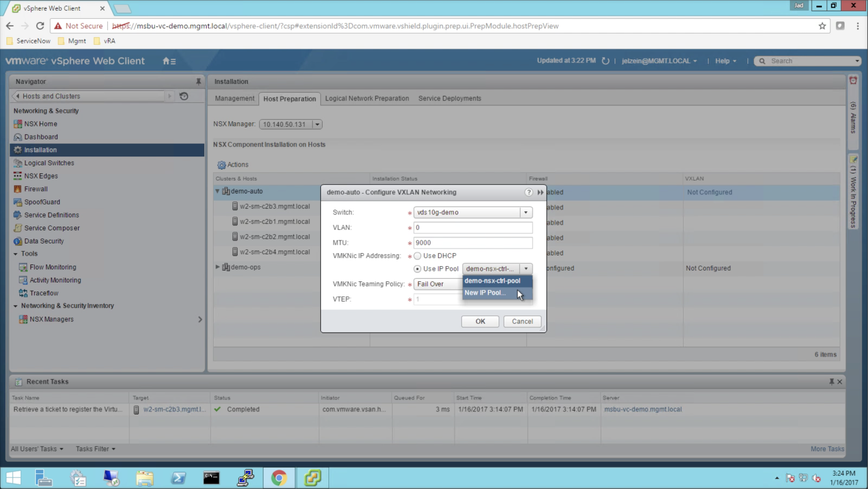
Task: Pin the Navigator panel
Action: tap(199, 81)
